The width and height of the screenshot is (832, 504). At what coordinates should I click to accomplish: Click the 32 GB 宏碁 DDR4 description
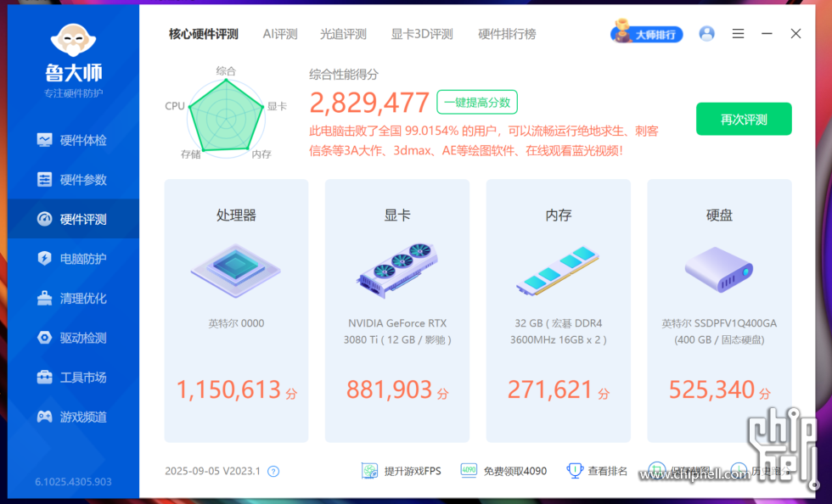coord(559,331)
